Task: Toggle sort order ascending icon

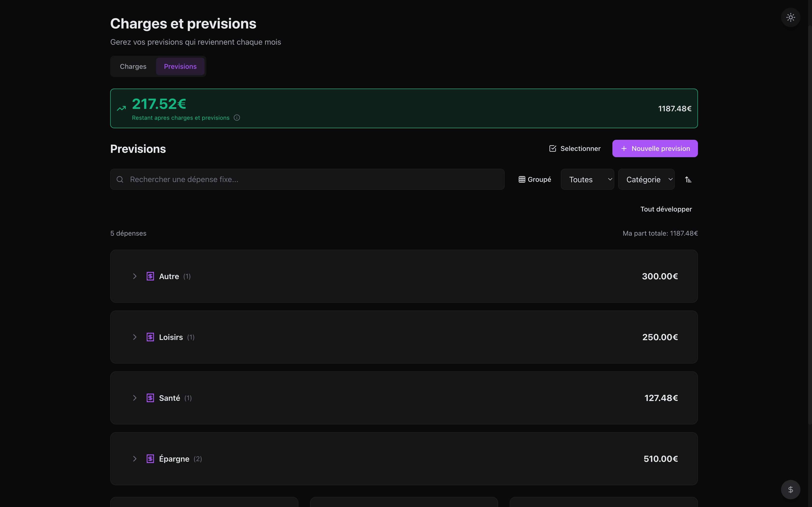Action: point(688,179)
